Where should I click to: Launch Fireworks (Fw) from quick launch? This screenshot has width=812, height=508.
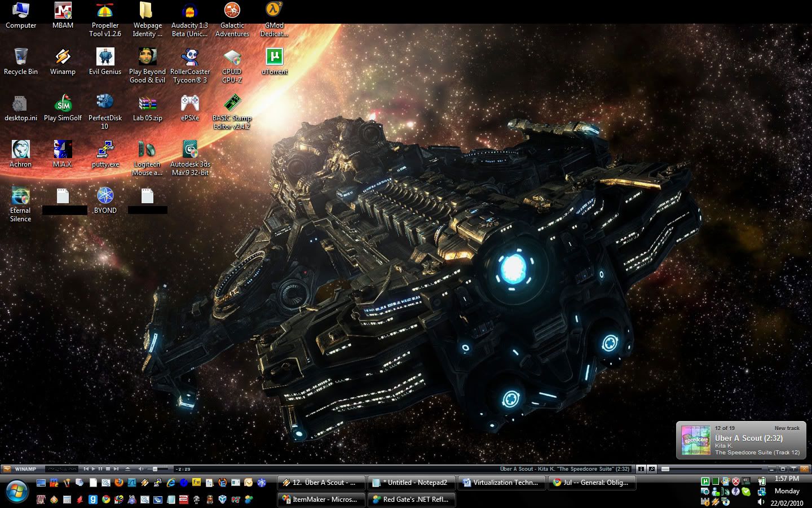coord(196,483)
